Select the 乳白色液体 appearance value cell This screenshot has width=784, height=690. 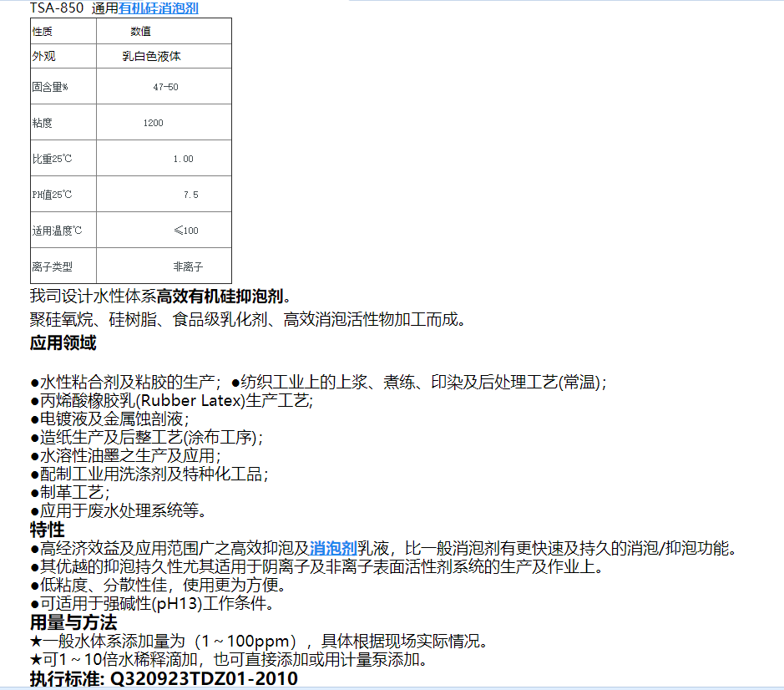tap(151, 57)
